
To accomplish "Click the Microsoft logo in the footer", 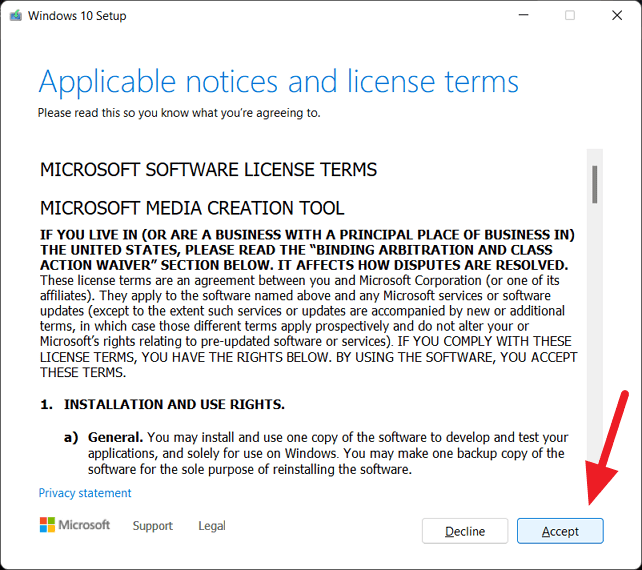I will (x=75, y=525).
